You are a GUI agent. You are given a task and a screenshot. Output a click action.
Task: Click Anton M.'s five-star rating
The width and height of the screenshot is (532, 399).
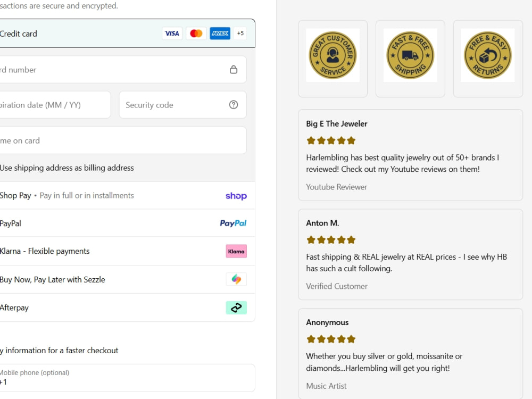(331, 240)
